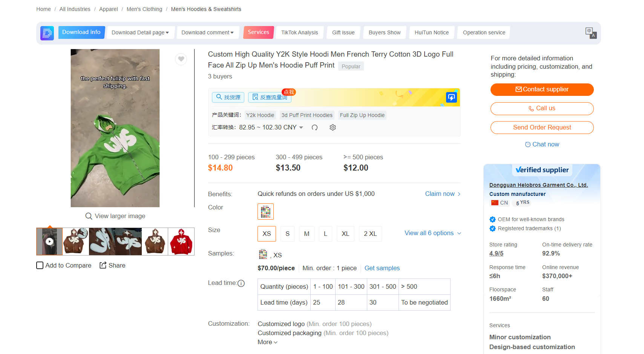
Task: Tick the Add to Compare checkbox
Action: click(40, 265)
